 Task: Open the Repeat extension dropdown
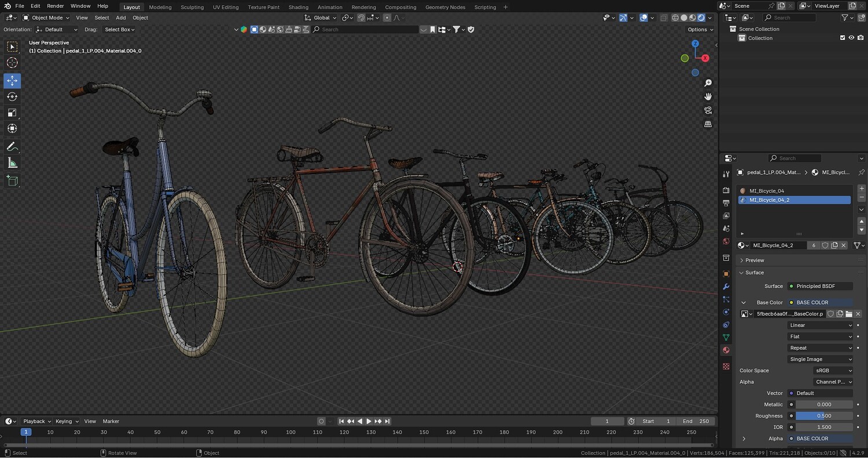click(x=821, y=348)
